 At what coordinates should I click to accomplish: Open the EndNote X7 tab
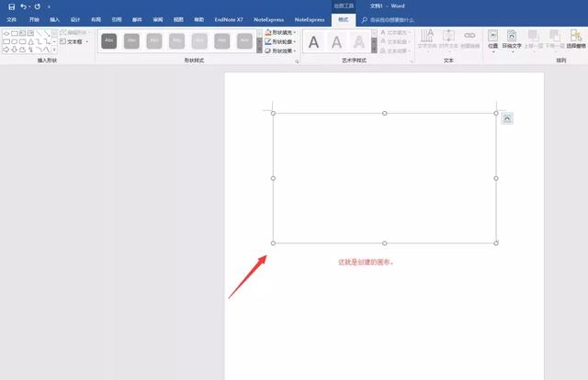(229, 19)
